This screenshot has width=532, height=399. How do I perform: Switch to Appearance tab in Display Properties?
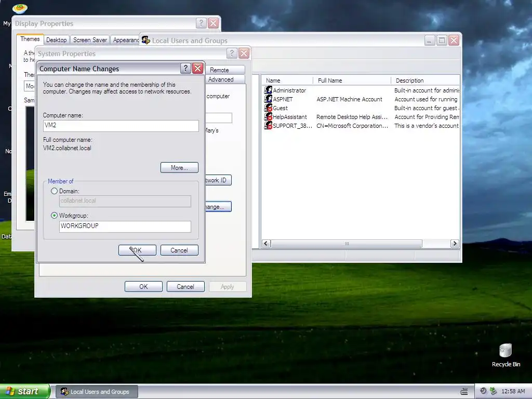(126, 39)
